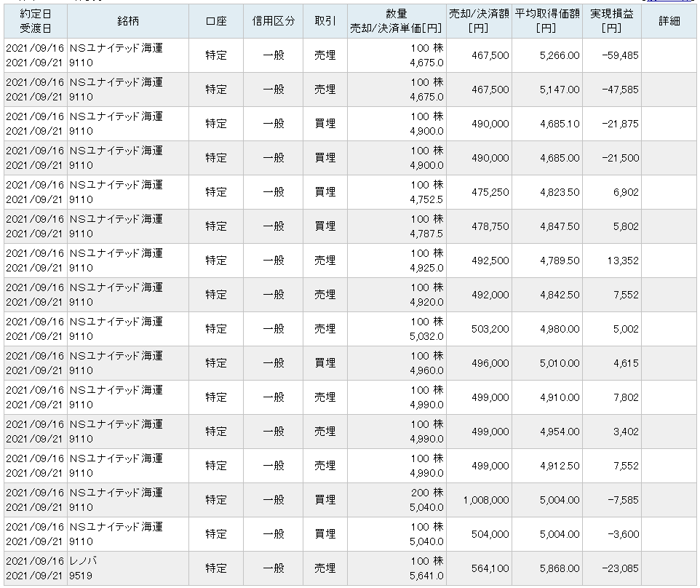Select the realized profit value 7,802

click(626, 397)
